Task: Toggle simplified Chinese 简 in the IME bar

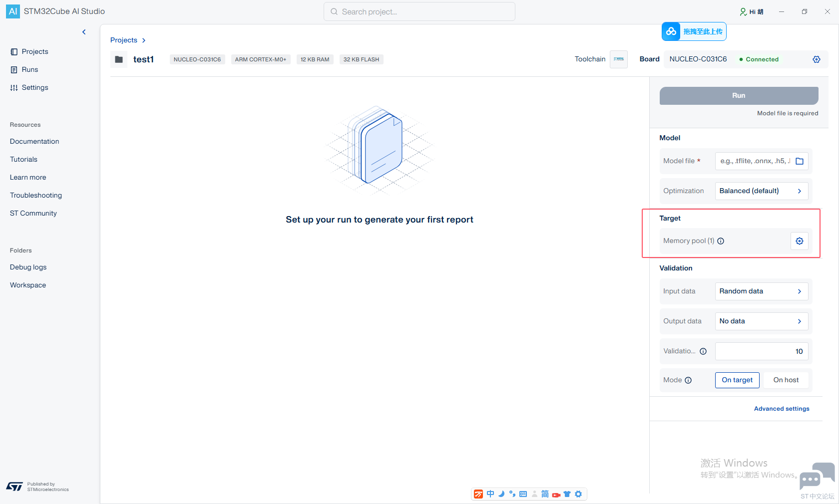Action: [545, 494]
